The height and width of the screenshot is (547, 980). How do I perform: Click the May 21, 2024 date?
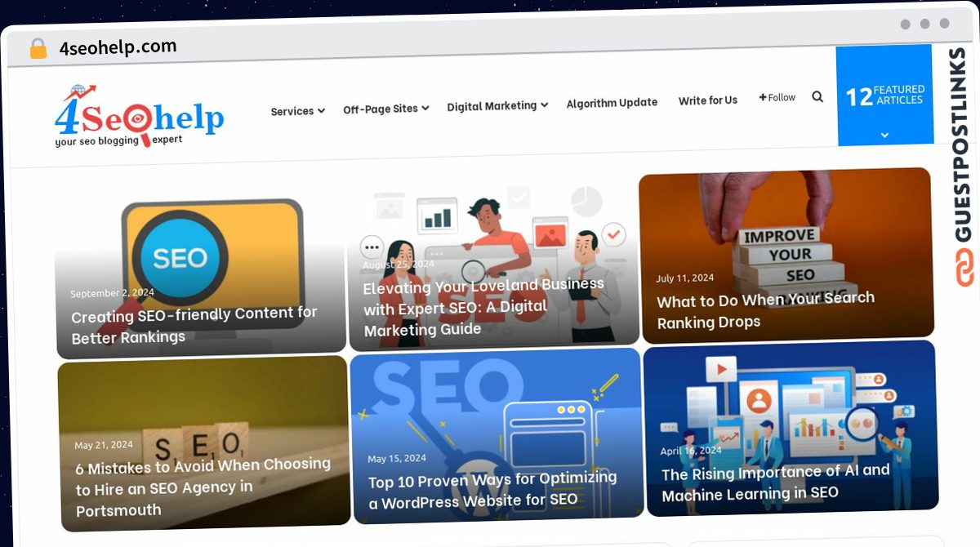[104, 445]
